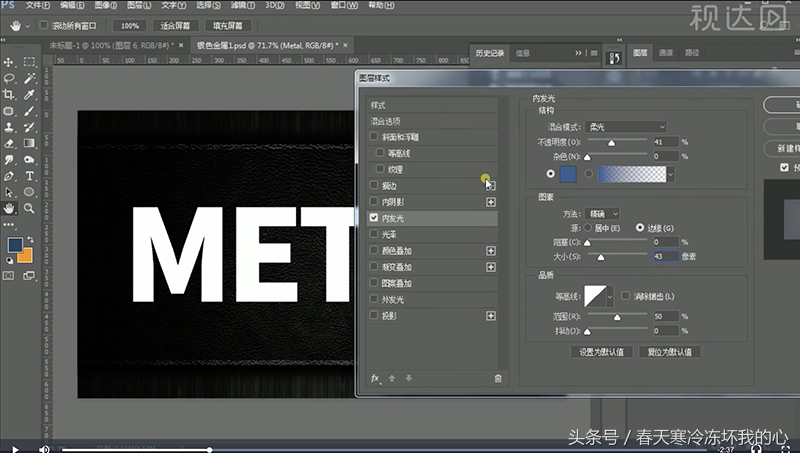Viewport: 800px width, 453px height.
Task: Select the Lasso tool
Action: point(10,78)
